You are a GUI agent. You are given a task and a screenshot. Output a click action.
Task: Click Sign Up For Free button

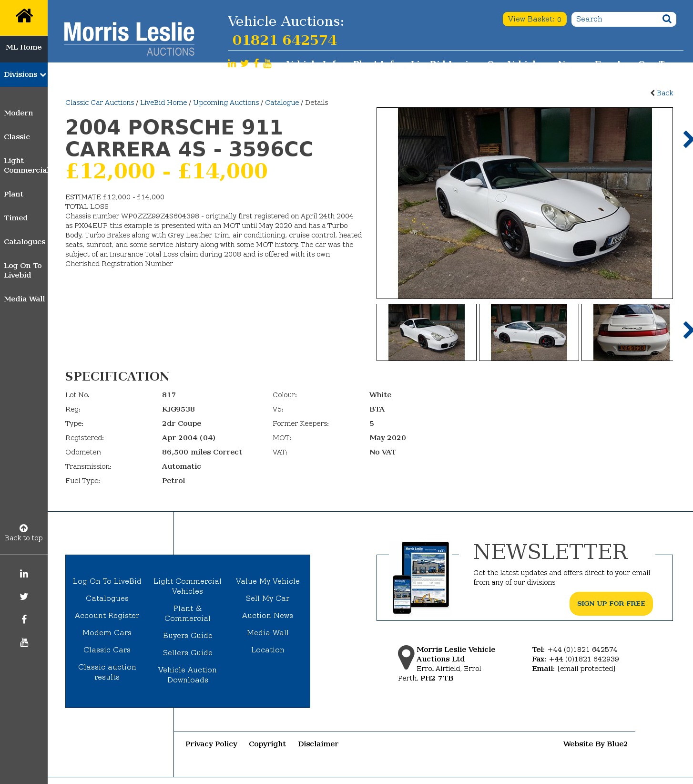point(611,604)
